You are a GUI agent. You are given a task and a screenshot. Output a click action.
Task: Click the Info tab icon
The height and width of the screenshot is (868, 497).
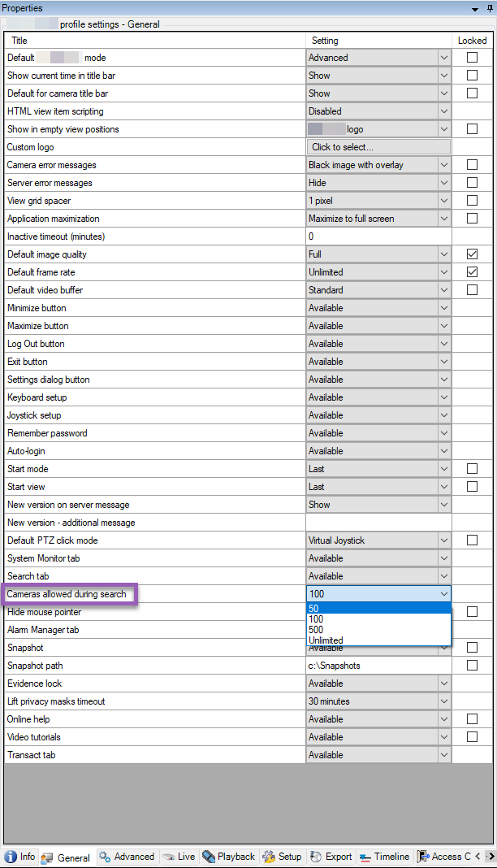11,857
